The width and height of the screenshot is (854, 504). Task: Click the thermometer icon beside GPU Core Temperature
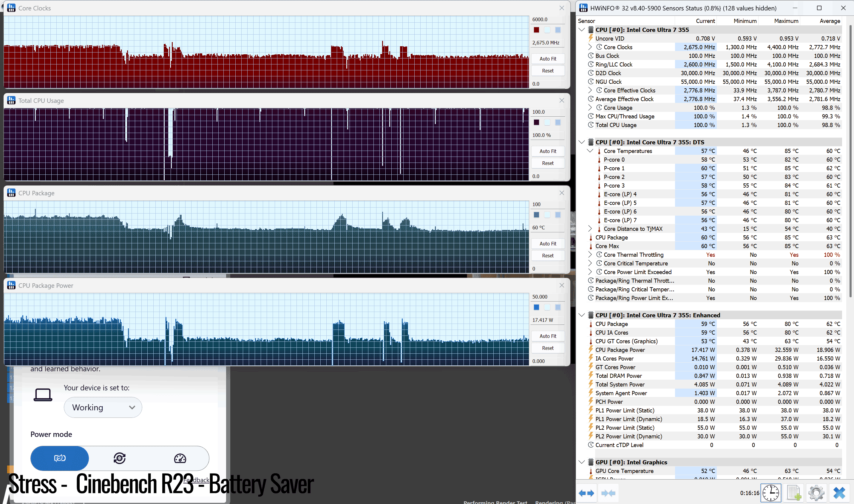(591, 471)
